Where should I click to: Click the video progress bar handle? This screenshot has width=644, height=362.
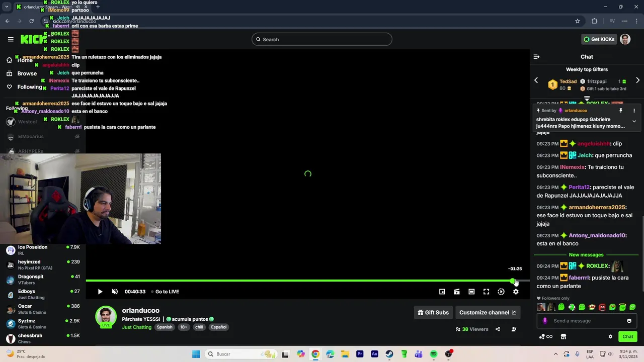(513, 281)
